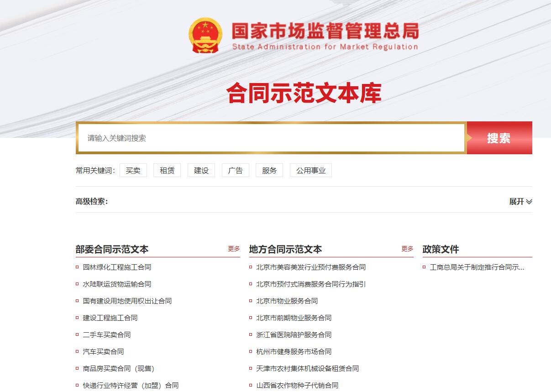Click the red 搜索 button
This screenshot has height=392, width=551.
[x=499, y=138]
